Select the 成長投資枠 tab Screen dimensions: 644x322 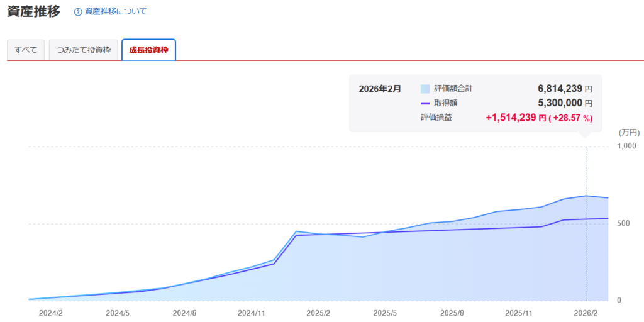click(148, 50)
